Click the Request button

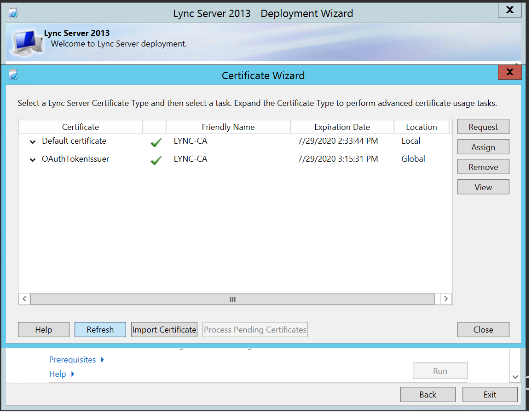point(483,127)
